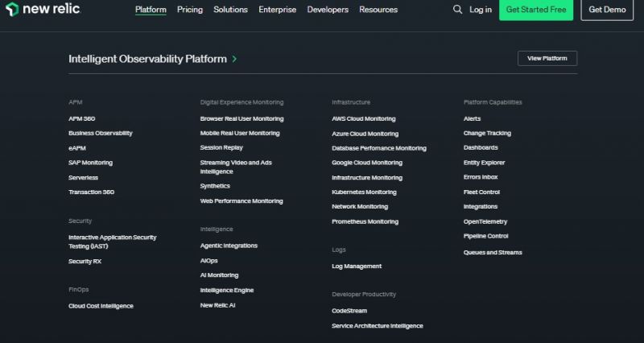
Task: Open Intelligent Observability Platform heading link
Action: pyautogui.click(x=147, y=59)
